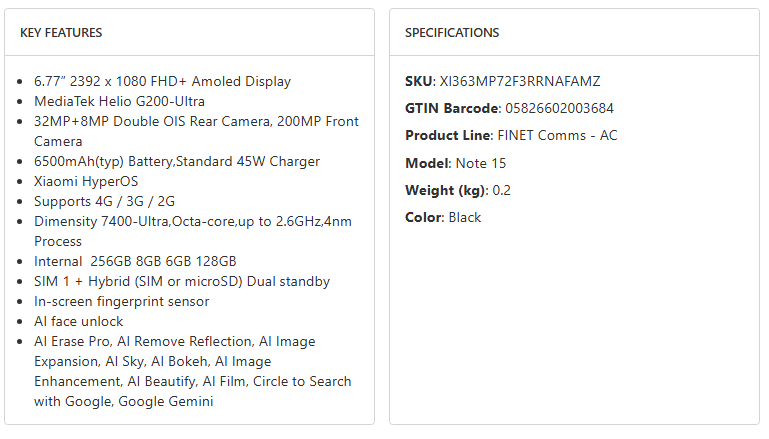Click the In-screen fingerprint sensor bullet
The width and height of the screenshot is (769, 439).
(x=121, y=301)
